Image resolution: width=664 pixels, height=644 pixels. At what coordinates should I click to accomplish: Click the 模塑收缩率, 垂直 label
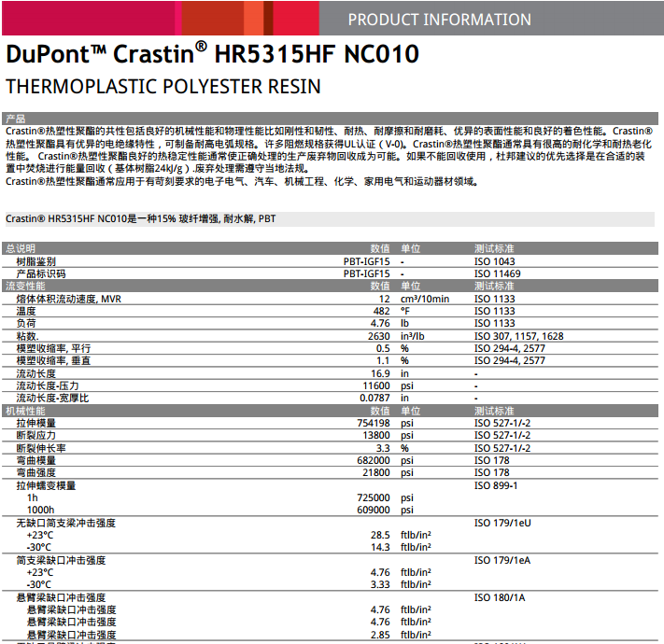tap(53, 361)
